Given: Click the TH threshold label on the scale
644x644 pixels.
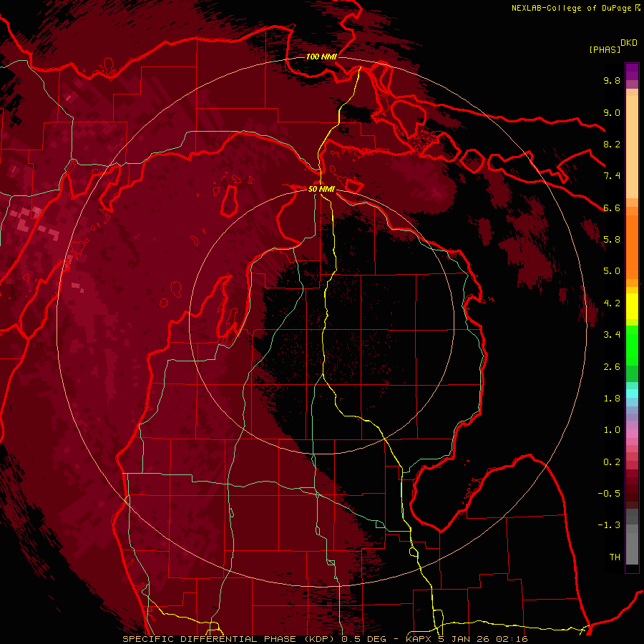Looking at the screenshot, I should [615, 557].
